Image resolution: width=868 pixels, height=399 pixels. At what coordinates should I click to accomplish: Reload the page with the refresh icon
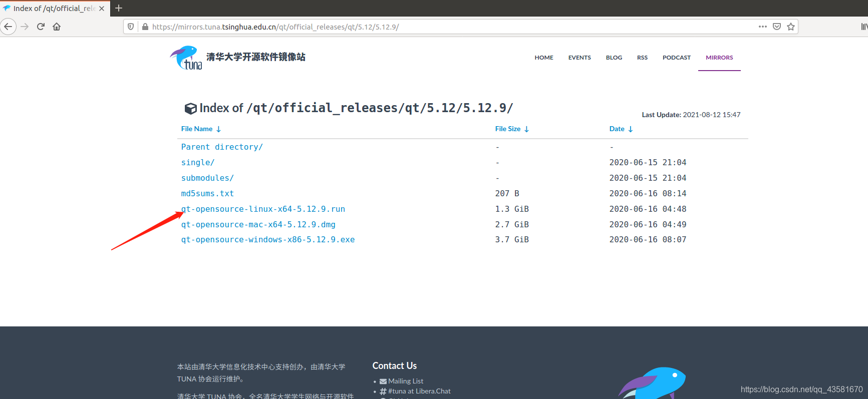[x=41, y=27]
